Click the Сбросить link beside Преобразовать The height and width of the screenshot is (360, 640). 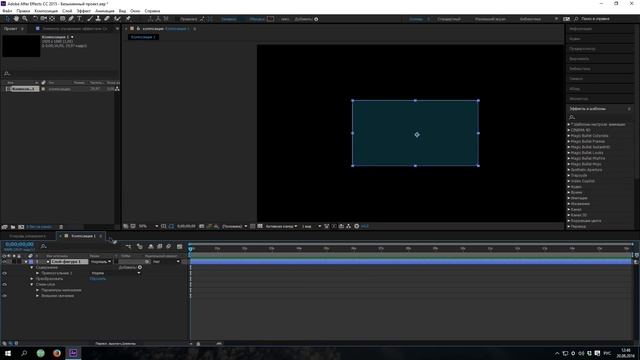[x=98, y=279]
